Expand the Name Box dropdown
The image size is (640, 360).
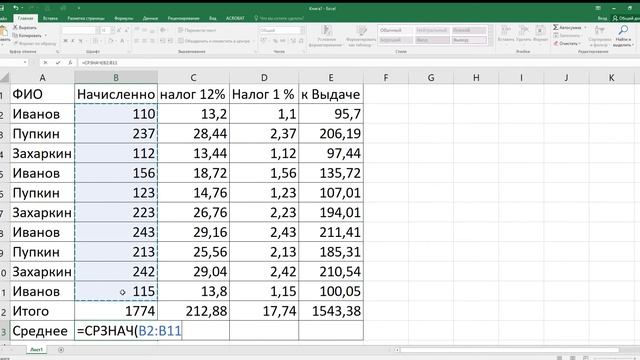coord(25,62)
